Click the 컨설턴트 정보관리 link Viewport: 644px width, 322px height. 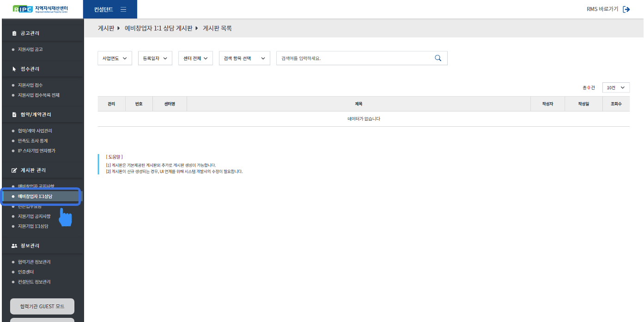[x=34, y=282]
